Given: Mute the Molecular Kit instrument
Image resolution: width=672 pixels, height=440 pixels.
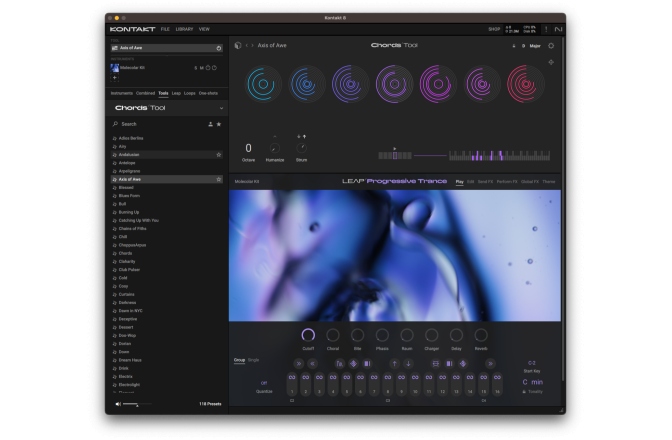Looking at the screenshot, I should [x=201, y=68].
